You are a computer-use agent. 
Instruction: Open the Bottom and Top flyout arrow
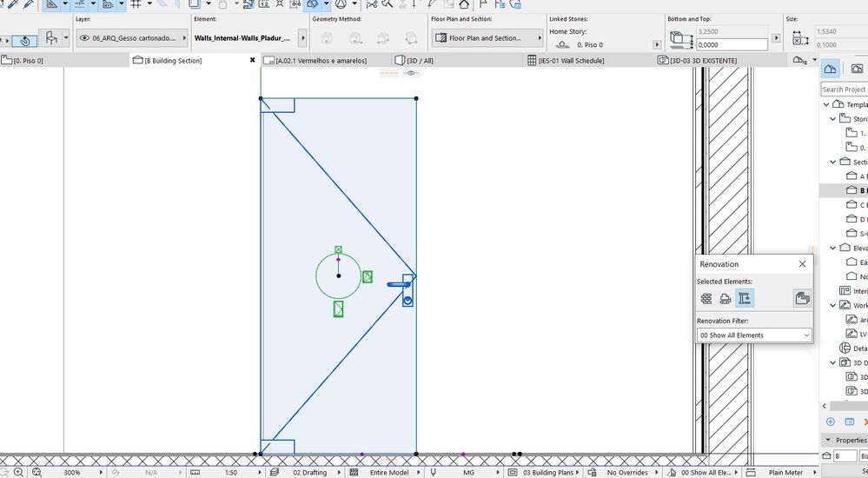pos(776,38)
